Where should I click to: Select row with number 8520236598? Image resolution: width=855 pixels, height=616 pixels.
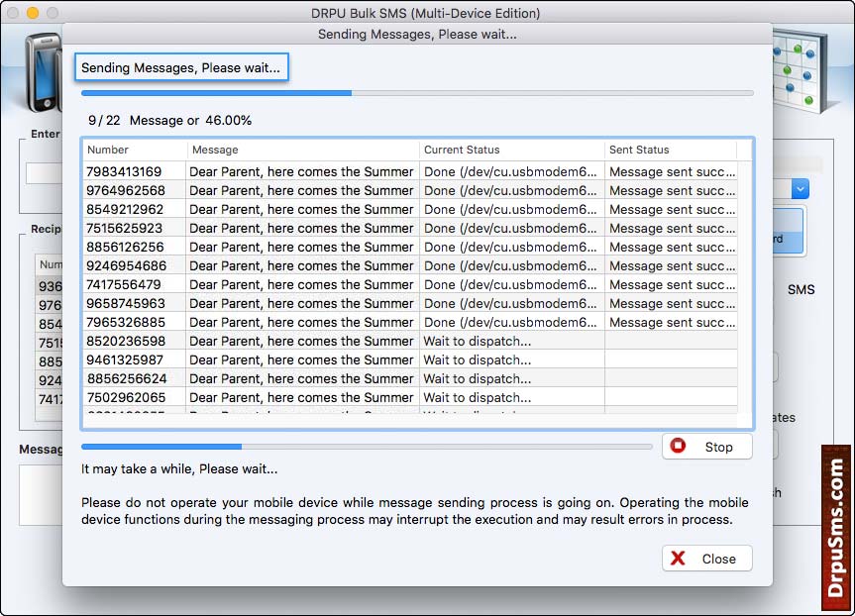click(x=410, y=341)
